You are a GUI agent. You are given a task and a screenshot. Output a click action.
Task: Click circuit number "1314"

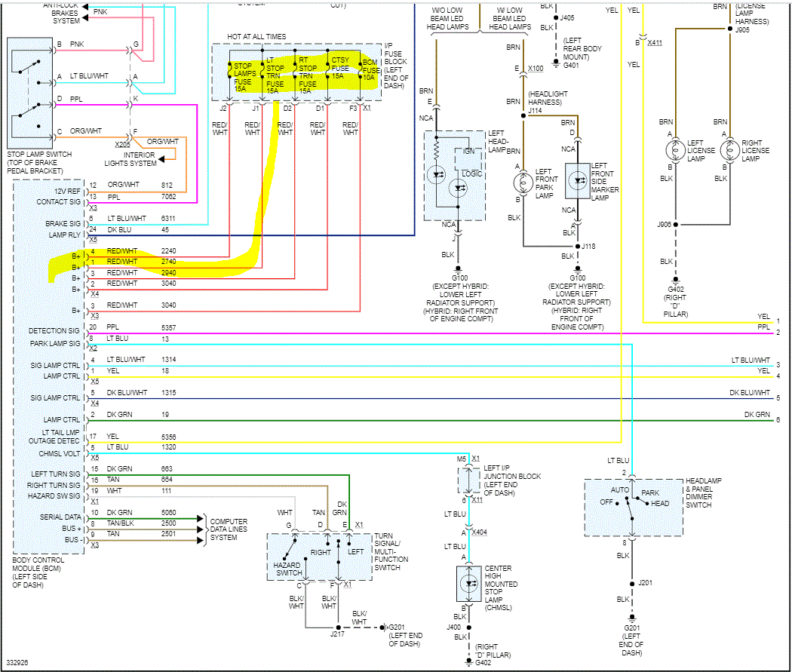(x=169, y=360)
